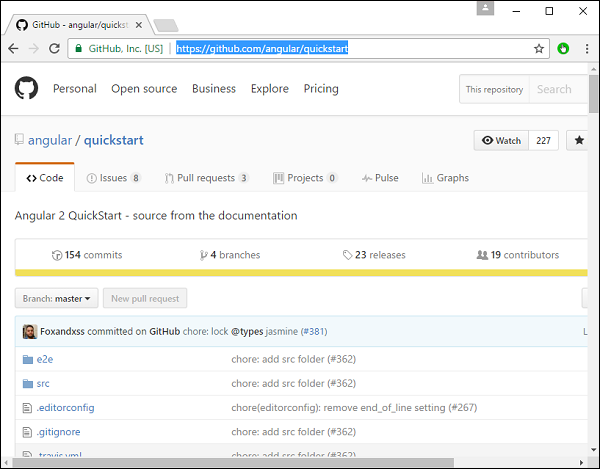Open the src folder
The image size is (600, 469).
pyautogui.click(x=43, y=384)
